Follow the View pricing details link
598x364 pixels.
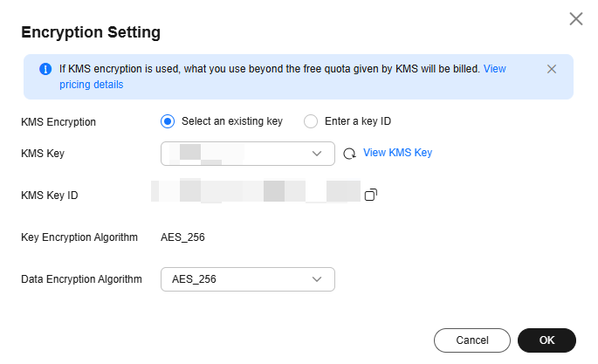pyautogui.click(x=92, y=85)
